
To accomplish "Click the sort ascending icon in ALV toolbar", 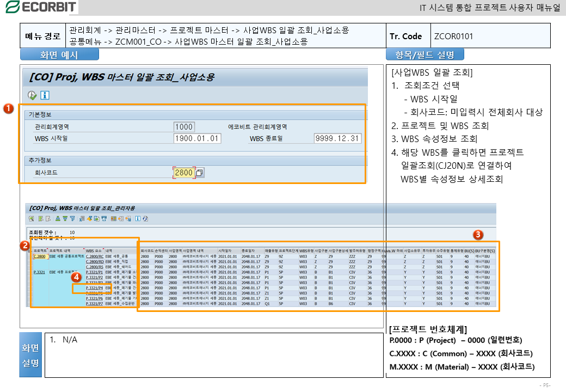I will pyautogui.click(x=58, y=218).
